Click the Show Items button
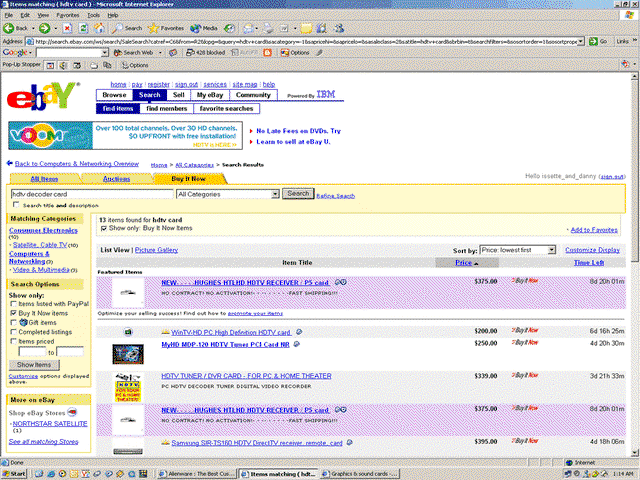The width and height of the screenshot is (640, 480). click(x=34, y=365)
